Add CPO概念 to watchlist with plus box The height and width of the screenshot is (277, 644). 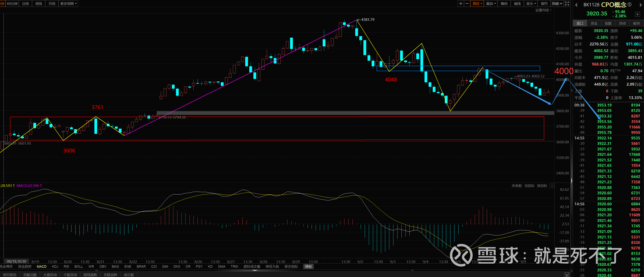pyautogui.click(x=637, y=14)
